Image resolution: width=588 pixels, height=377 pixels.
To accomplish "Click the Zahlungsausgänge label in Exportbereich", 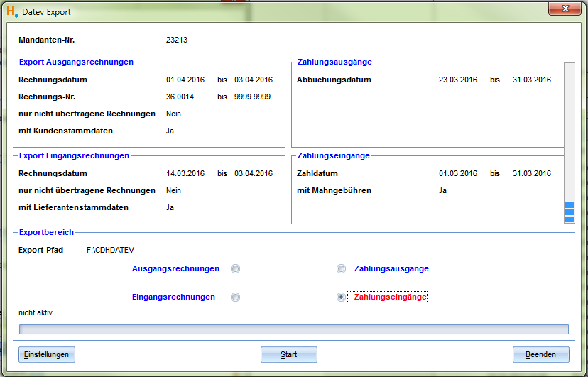I will tap(391, 268).
